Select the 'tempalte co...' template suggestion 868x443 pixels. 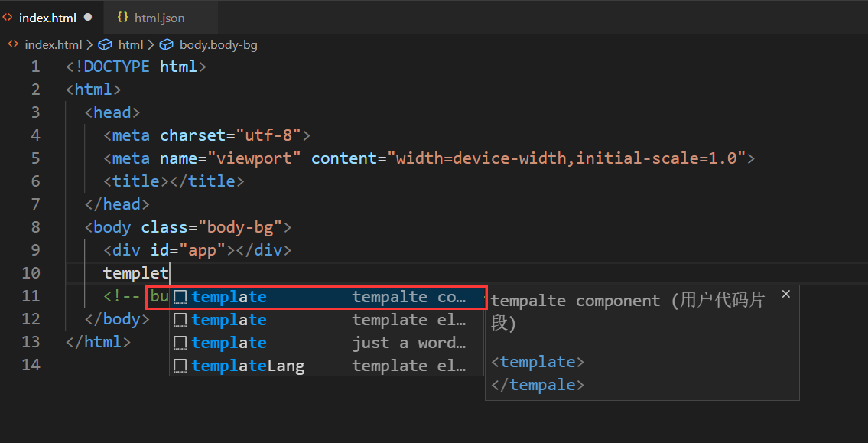point(327,298)
